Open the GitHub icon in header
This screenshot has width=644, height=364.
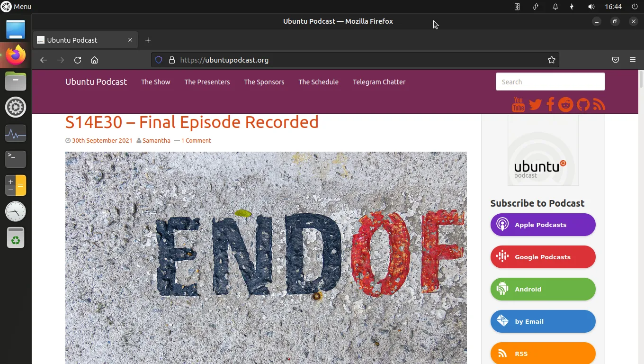coord(583,104)
